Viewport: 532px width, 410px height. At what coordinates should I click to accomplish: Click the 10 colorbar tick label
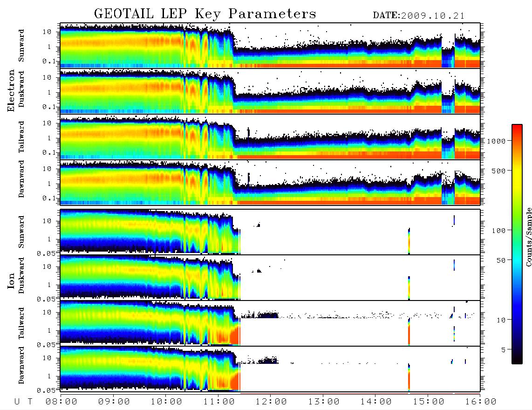click(x=501, y=320)
